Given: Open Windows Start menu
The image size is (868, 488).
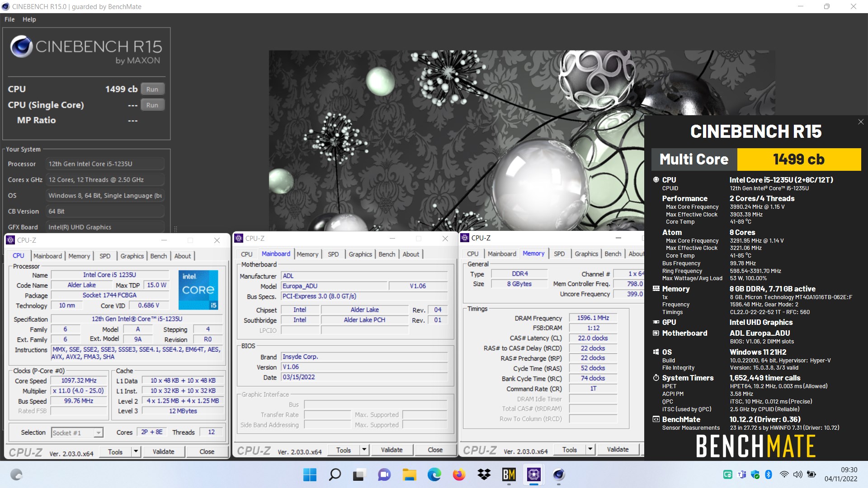Looking at the screenshot, I should (310, 474).
